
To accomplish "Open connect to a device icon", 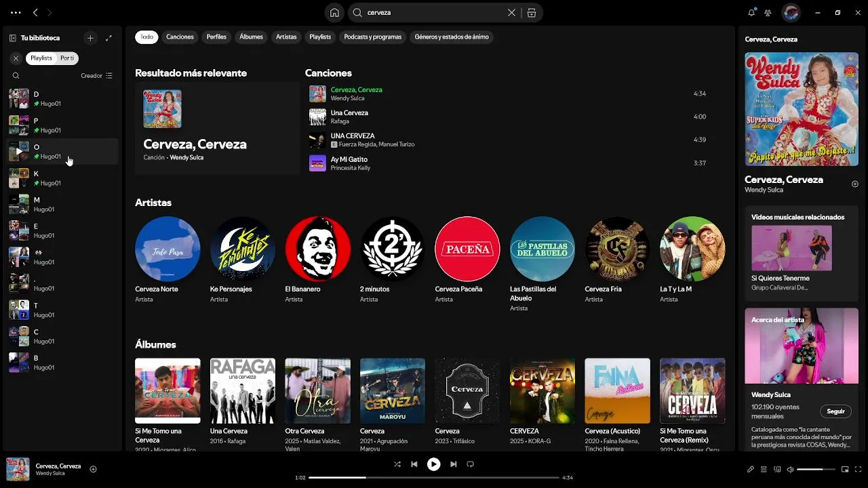I will tap(777, 469).
